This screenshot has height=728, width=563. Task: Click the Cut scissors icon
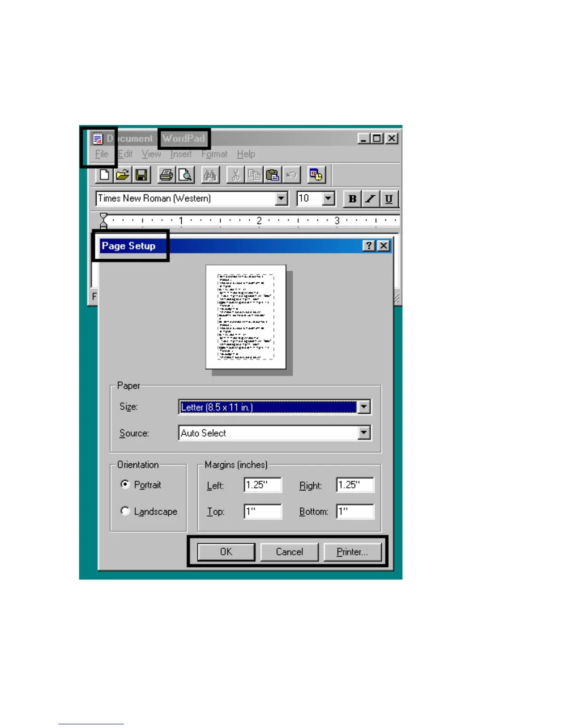[236, 175]
